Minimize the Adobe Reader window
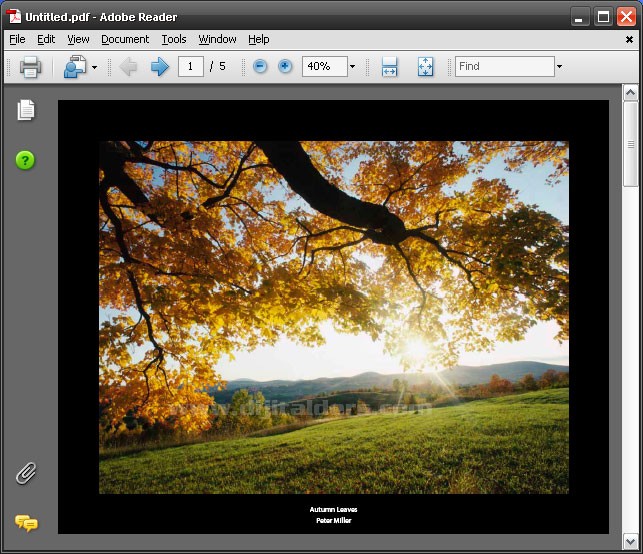Image resolution: width=643 pixels, height=554 pixels. point(579,17)
